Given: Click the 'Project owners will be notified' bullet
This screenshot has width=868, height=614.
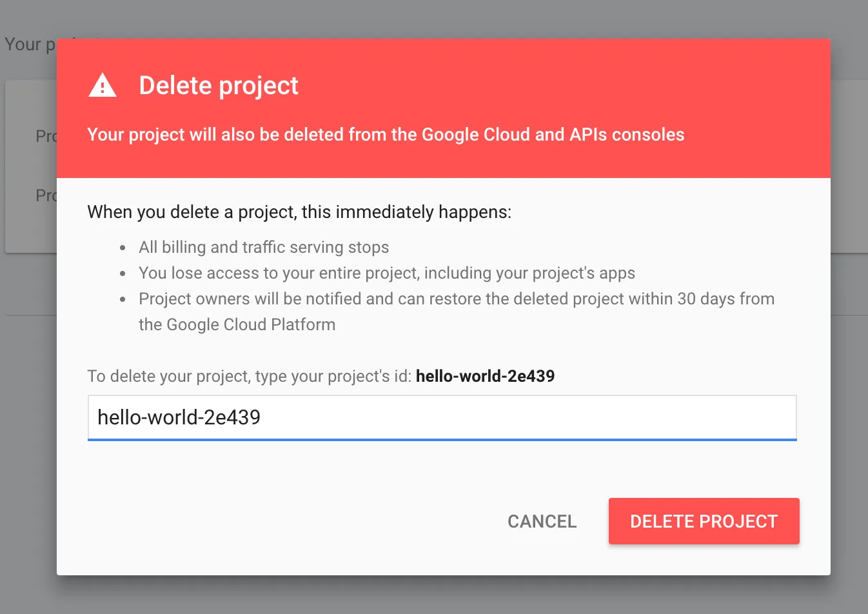Looking at the screenshot, I should pyautogui.click(x=457, y=312).
